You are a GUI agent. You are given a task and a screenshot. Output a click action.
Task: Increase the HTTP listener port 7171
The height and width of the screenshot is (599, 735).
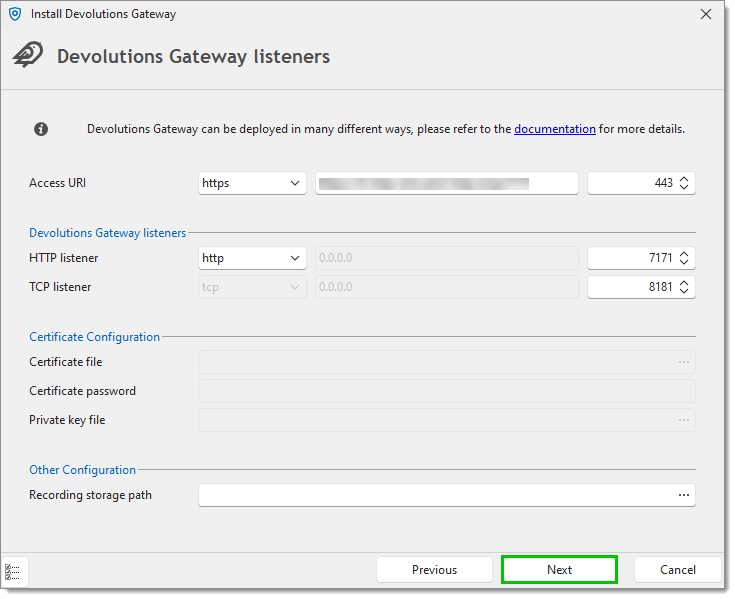pos(686,255)
